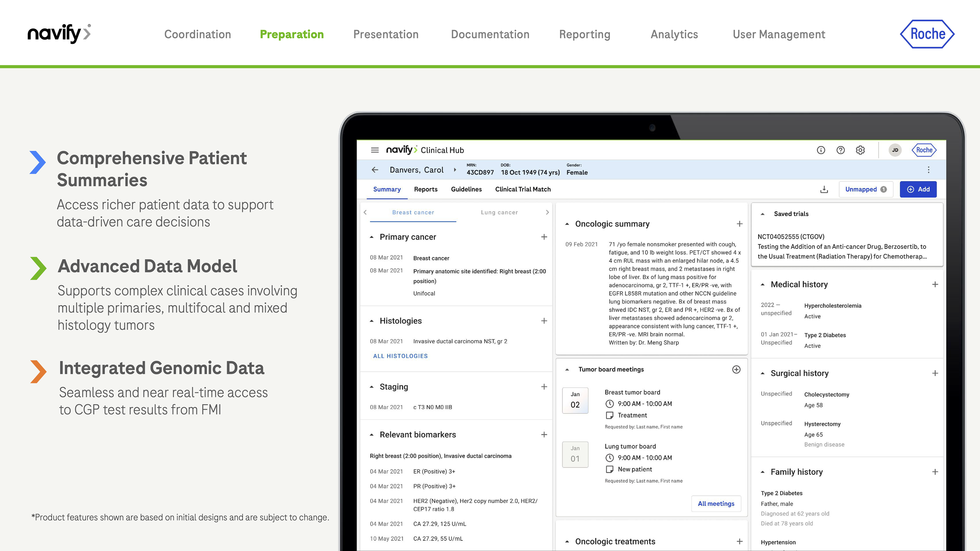Select the Cholecystectomy surgical entry
The image size is (980, 551).
(x=826, y=395)
